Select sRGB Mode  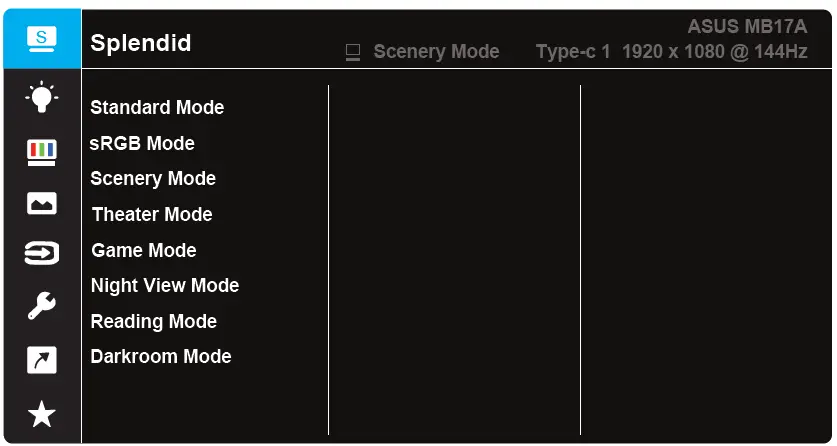(142, 144)
